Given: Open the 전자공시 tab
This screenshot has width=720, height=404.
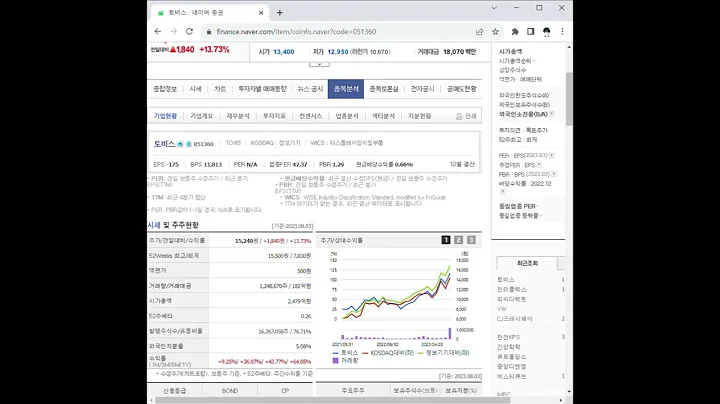Looking at the screenshot, I should tap(422, 89).
